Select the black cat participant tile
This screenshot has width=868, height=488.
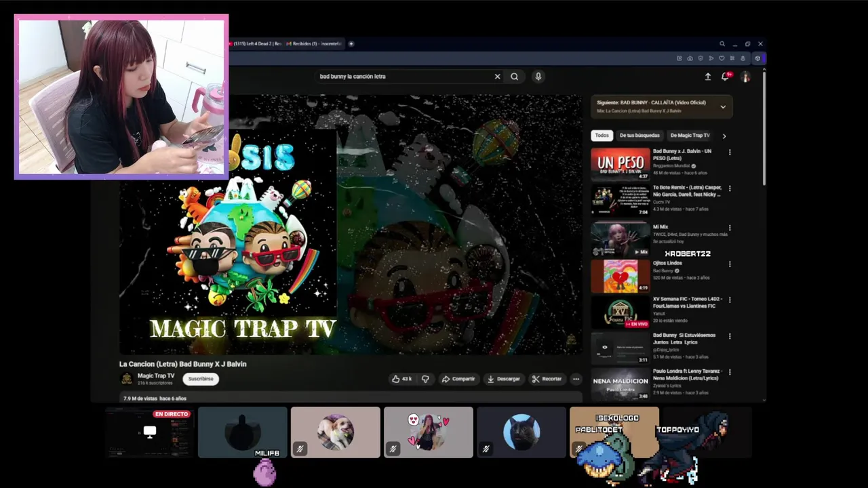(x=521, y=432)
